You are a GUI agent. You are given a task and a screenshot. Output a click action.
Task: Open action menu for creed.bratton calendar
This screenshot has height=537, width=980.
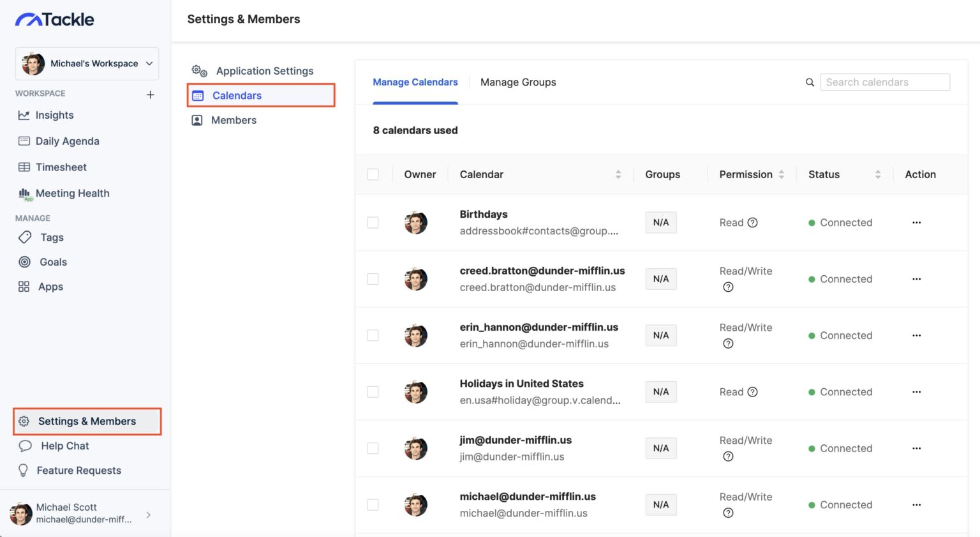click(917, 279)
